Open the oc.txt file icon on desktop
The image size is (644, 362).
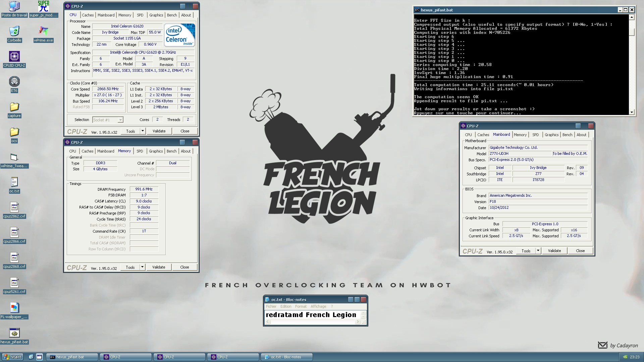(x=14, y=185)
